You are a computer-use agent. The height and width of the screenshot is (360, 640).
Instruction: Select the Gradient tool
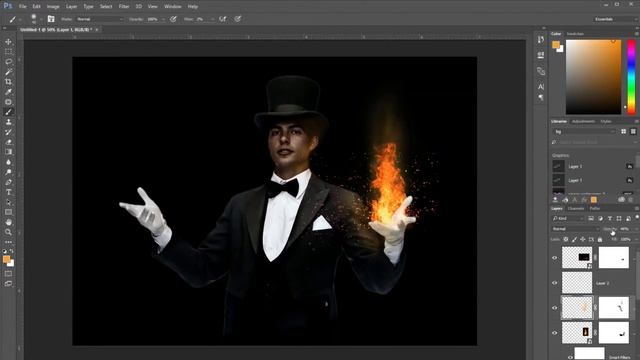coord(8,152)
